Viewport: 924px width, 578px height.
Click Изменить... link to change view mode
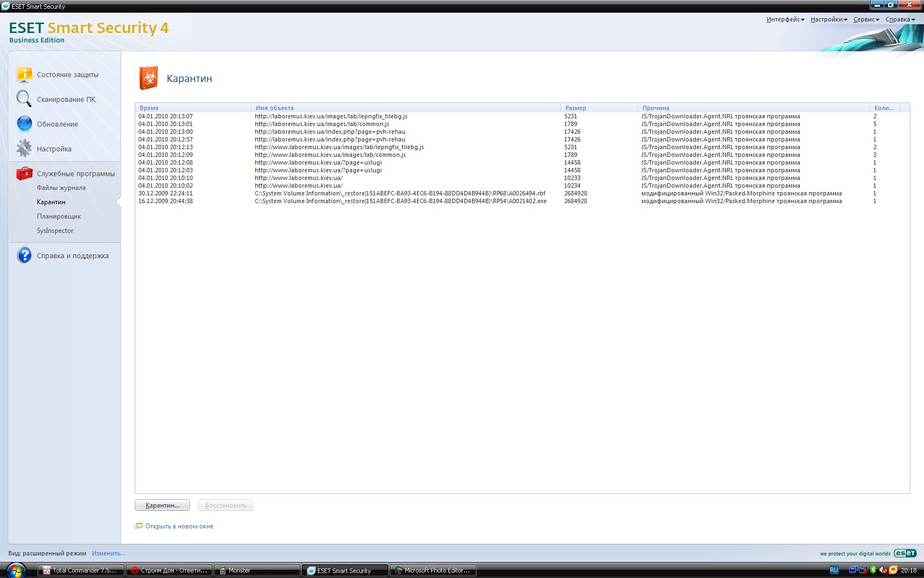108,553
